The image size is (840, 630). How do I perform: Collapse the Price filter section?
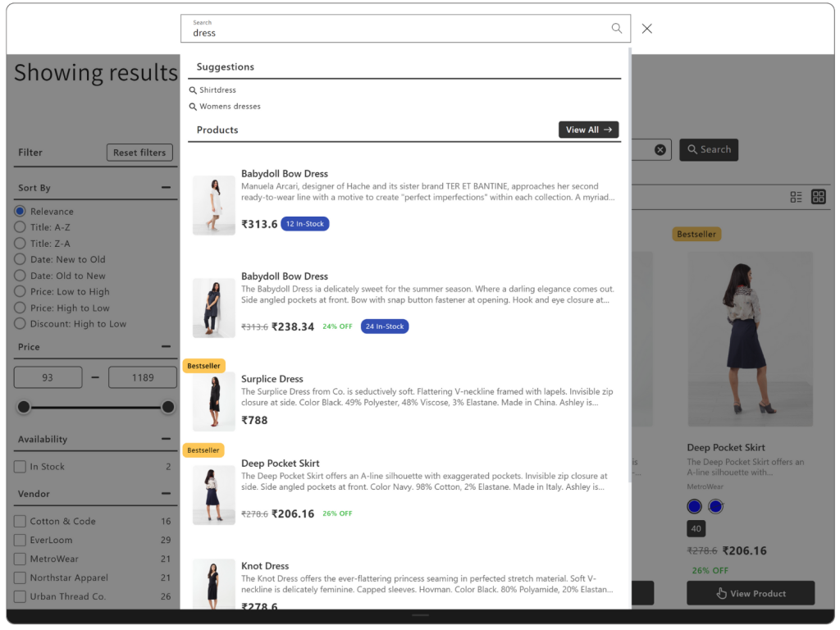[x=166, y=347]
